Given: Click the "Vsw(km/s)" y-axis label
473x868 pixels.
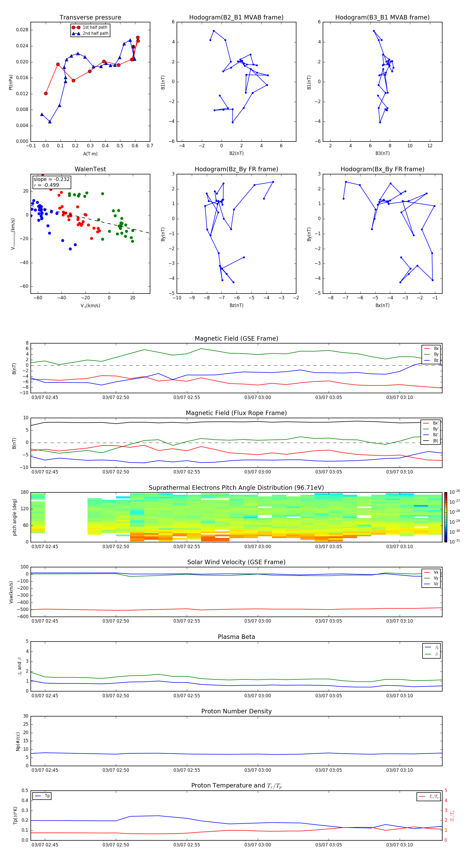Looking at the screenshot, I should coord(11,592).
